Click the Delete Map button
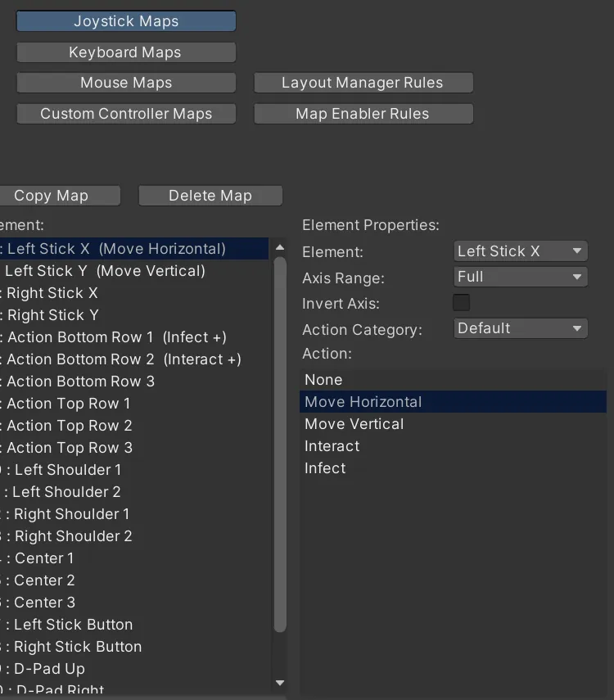 coord(210,196)
